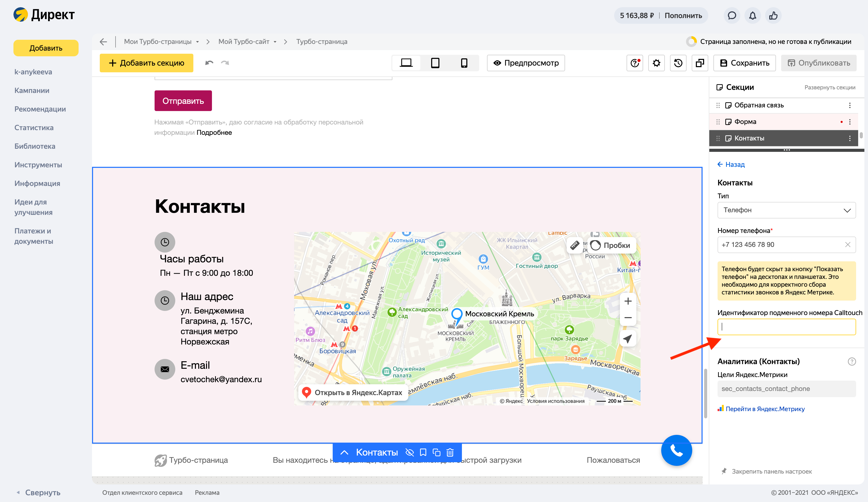Click Пополнить balance button
868x502 pixels.
[683, 15]
